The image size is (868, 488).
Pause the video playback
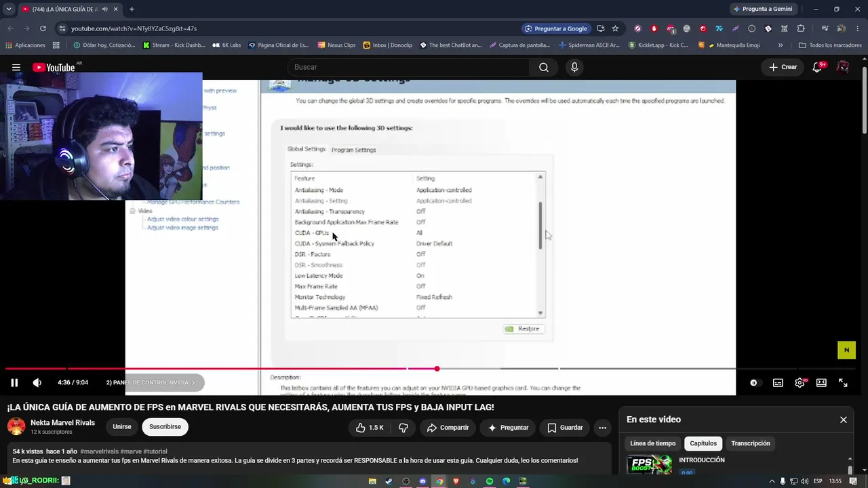tap(14, 382)
